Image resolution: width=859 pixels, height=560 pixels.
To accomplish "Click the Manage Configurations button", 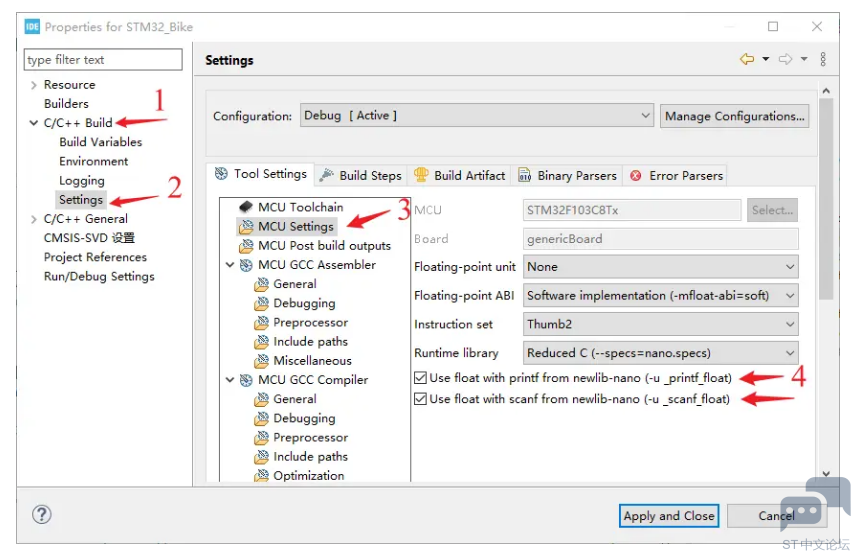I will 734,116.
